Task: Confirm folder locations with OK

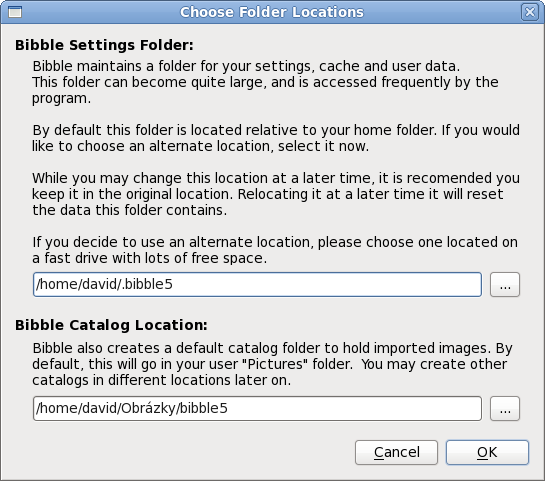Action: pos(487,452)
